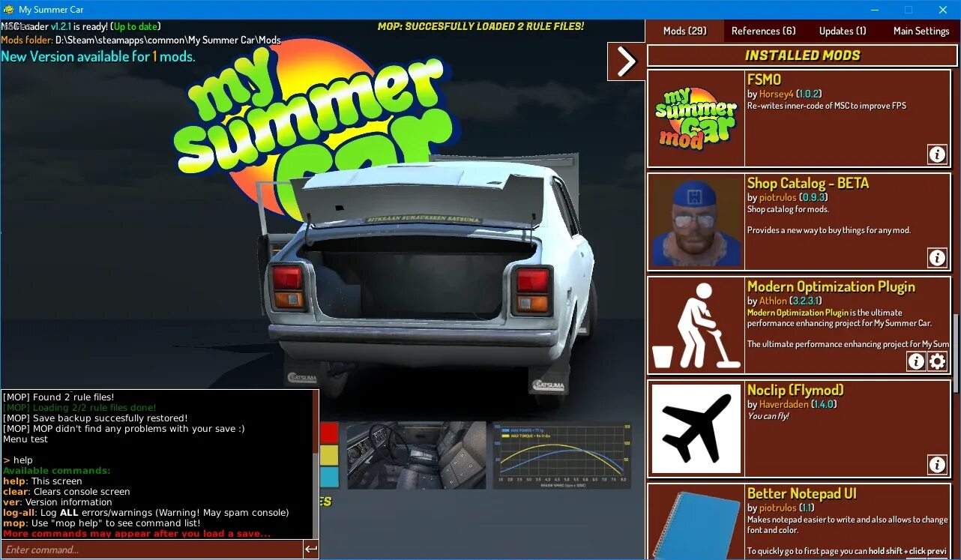Viewport: 961px width, 560px height.
Task: Open the power torque graph thumbnail
Action: click(562, 455)
